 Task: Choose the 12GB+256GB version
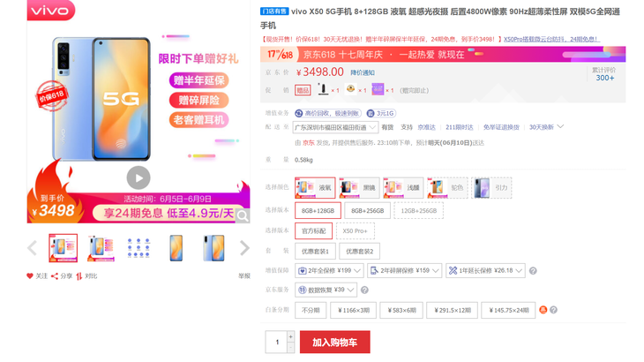[418, 211]
